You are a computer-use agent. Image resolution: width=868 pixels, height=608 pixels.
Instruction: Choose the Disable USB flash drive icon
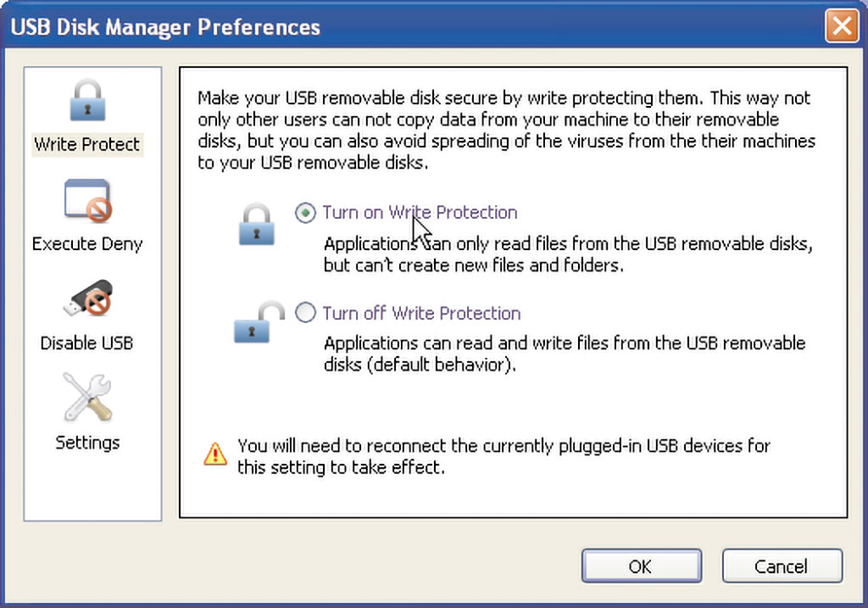[x=88, y=298]
